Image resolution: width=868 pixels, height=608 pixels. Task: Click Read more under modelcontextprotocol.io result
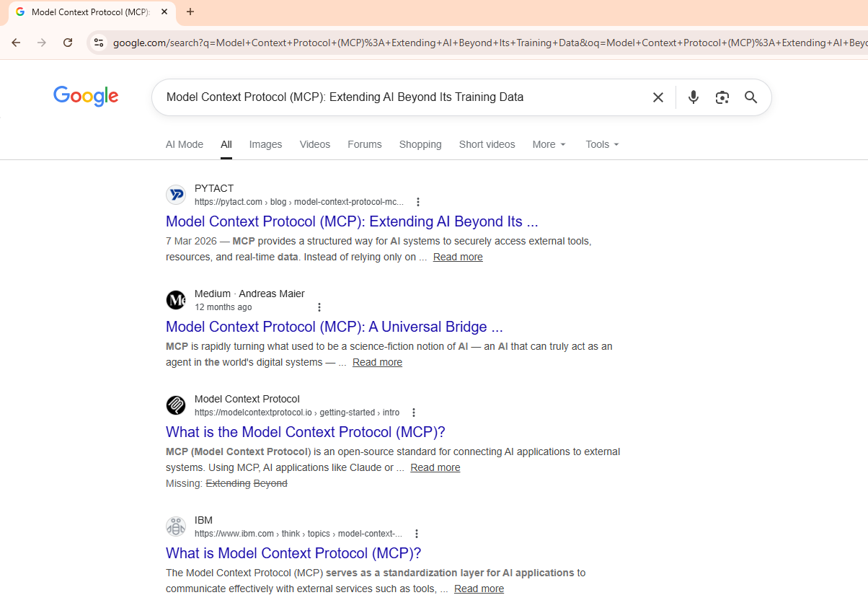tap(435, 467)
